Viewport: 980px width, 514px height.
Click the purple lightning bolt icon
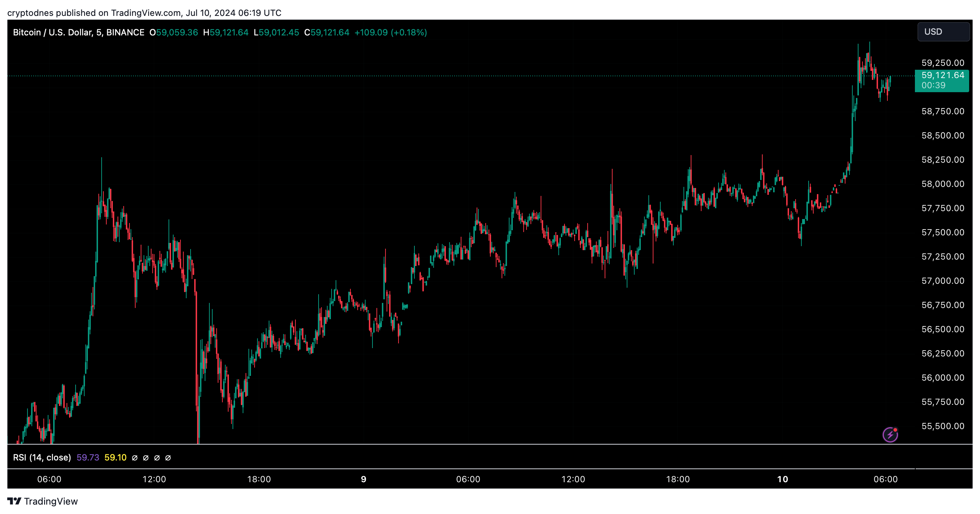click(x=890, y=434)
